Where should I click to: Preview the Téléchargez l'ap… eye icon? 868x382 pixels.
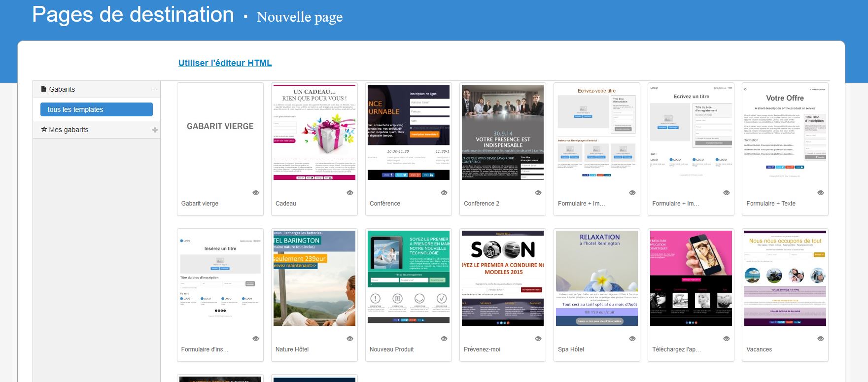tap(727, 339)
